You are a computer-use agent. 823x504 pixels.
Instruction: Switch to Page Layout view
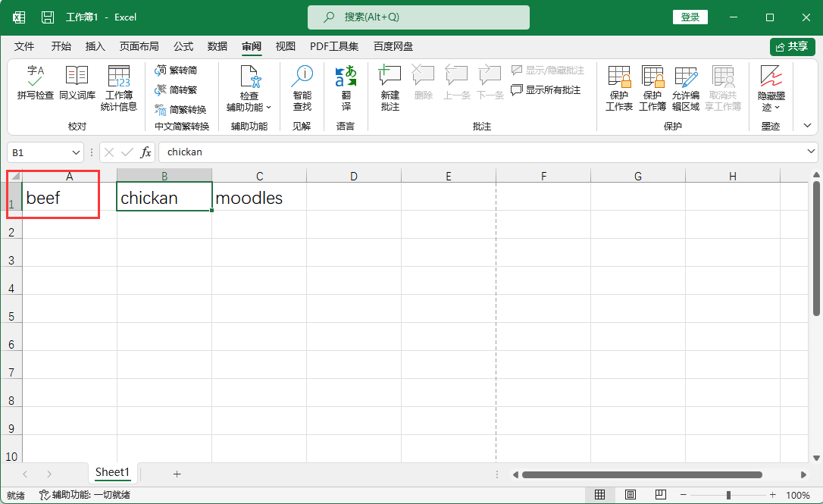[x=631, y=495]
